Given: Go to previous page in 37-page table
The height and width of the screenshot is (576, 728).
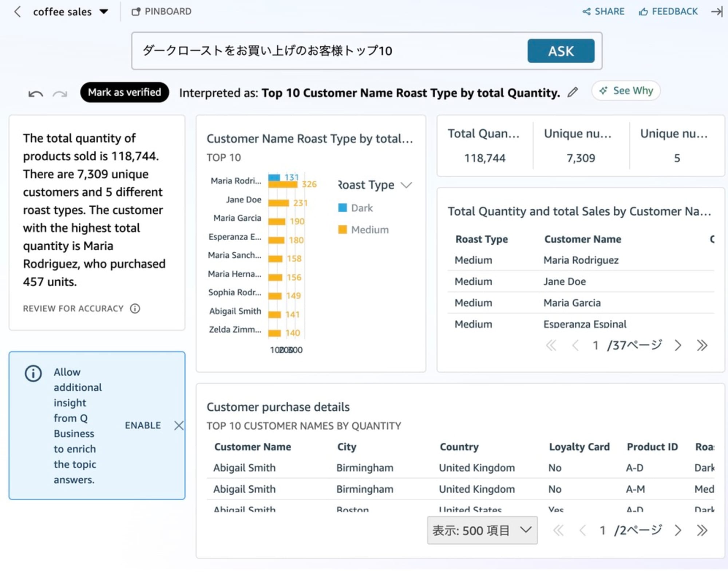Looking at the screenshot, I should click(575, 345).
